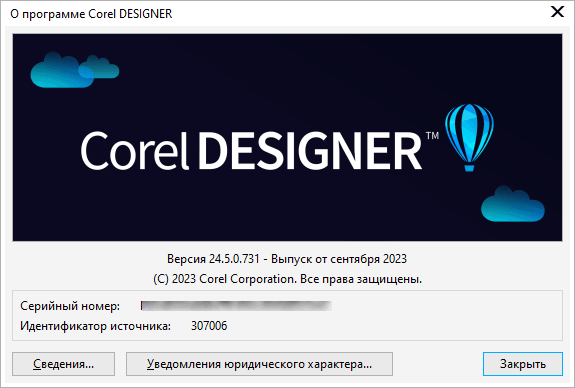
Task: Click the source ID value 307006
Action: [209, 326]
